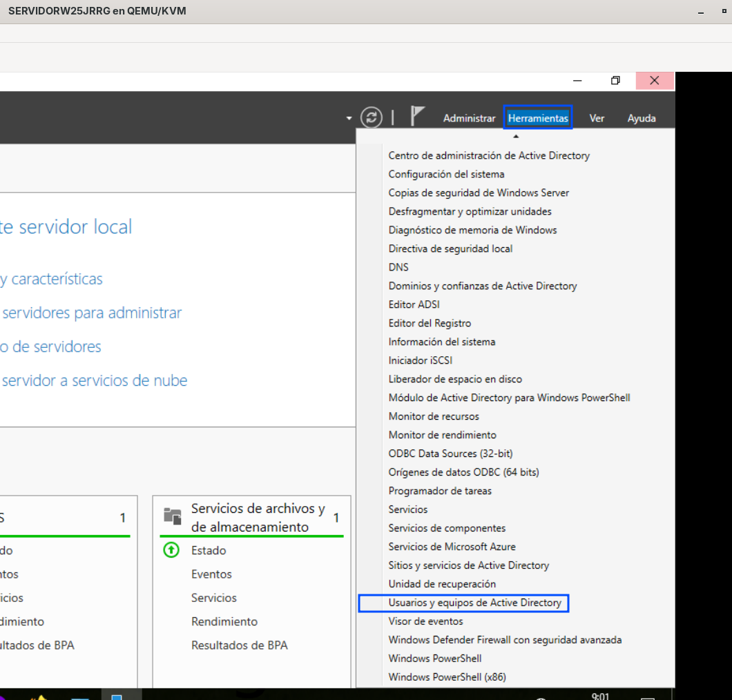This screenshot has height=700, width=732.
Task: Launch Windows PowerShell
Action: [434, 659]
